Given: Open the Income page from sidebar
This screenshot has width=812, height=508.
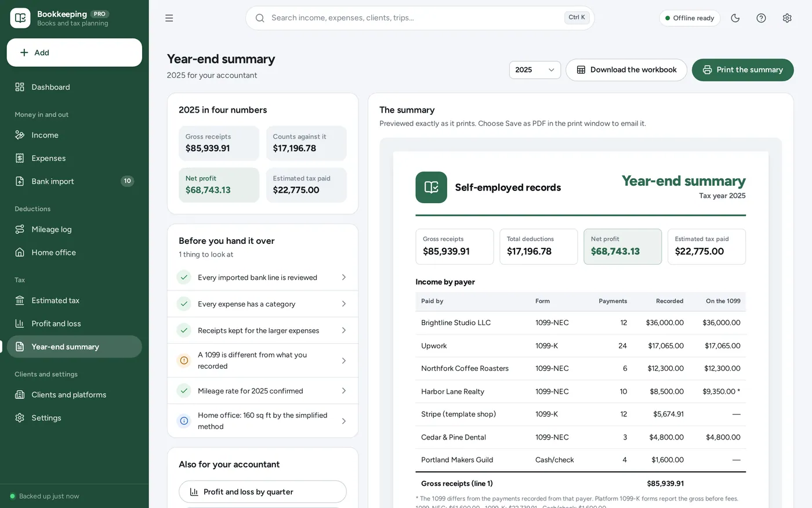Looking at the screenshot, I should [x=74, y=135].
